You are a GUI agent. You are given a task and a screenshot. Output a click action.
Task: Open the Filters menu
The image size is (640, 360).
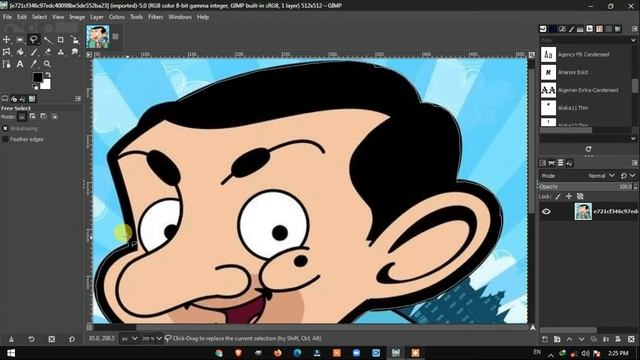point(156,17)
